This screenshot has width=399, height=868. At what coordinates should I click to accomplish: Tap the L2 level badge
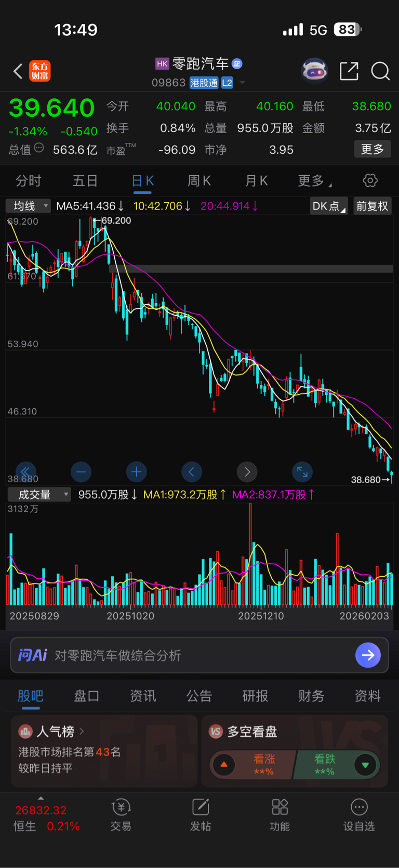227,83
